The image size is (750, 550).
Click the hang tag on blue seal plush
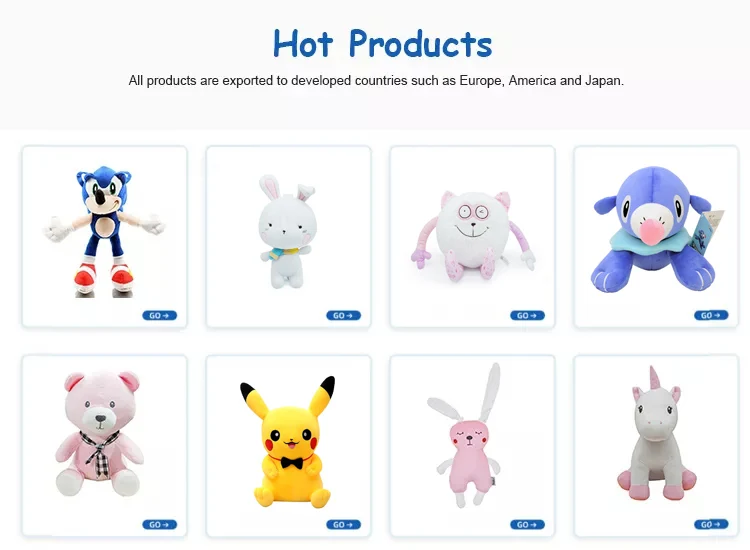click(710, 229)
